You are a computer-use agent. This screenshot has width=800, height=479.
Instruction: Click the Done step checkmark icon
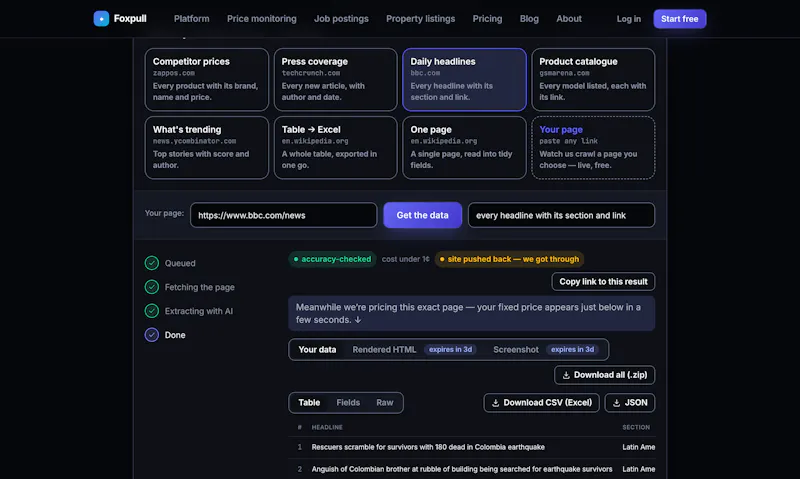(152, 335)
